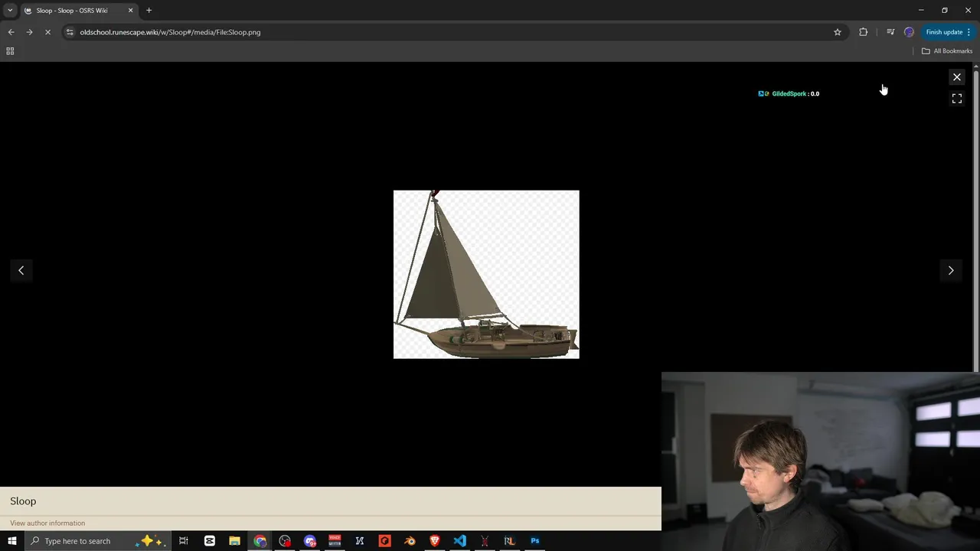Open Visual Studio Code from the taskbar
The width and height of the screenshot is (980, 551).
point(459,541)
